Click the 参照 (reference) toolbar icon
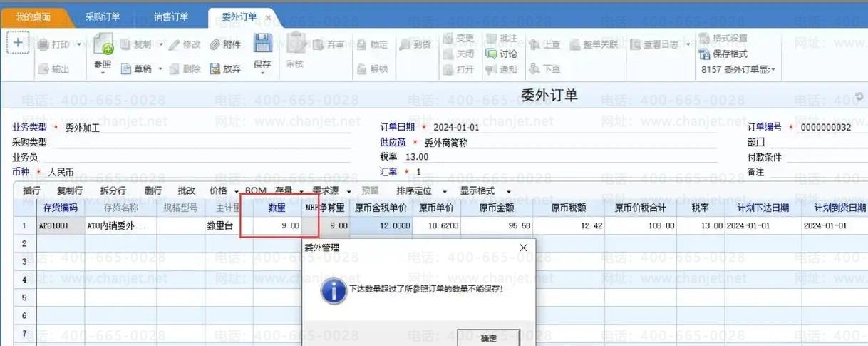868x346 pixels. pos(103,46)
